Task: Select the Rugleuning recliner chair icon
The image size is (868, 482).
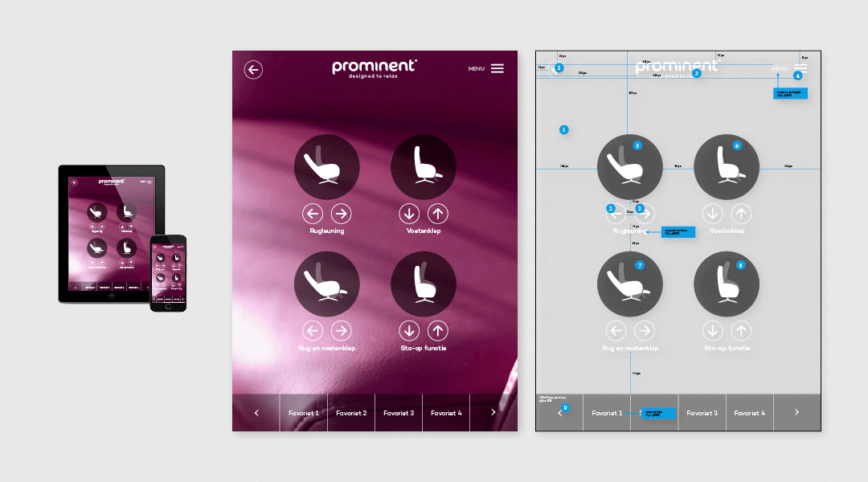Action: pyautogui.click(x=326, y=167)
